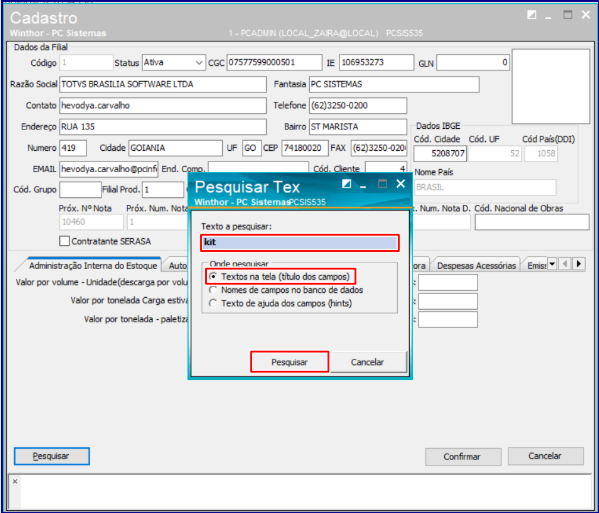Open the Status dropdown showing Ativa
This screenshot has height=513, width=599.
[198, 63]
